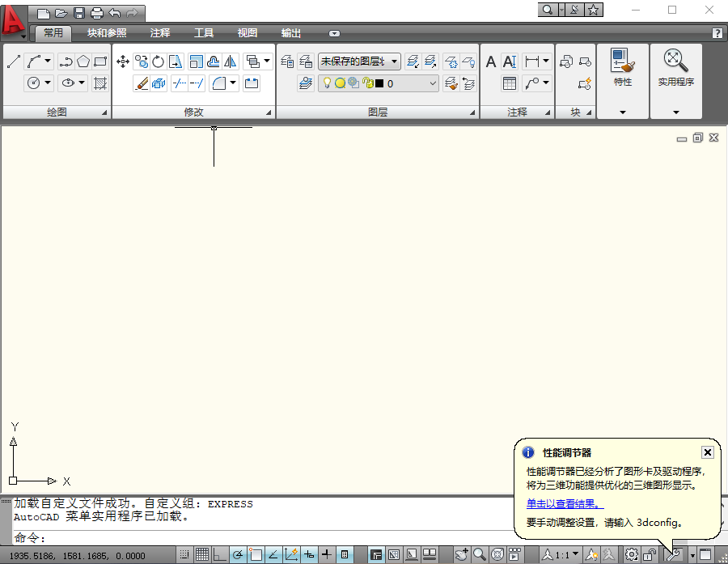The height and width of the screenshot is (564, 728).
Task: Switch to the 块和参照 ribbon tab
Action: [x=107, y=33]
